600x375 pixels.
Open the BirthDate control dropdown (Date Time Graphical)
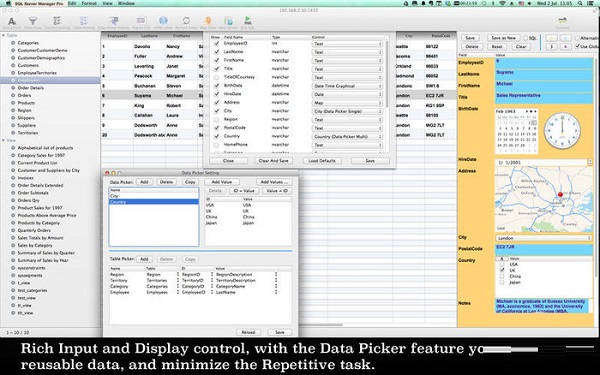click(347, 86)
